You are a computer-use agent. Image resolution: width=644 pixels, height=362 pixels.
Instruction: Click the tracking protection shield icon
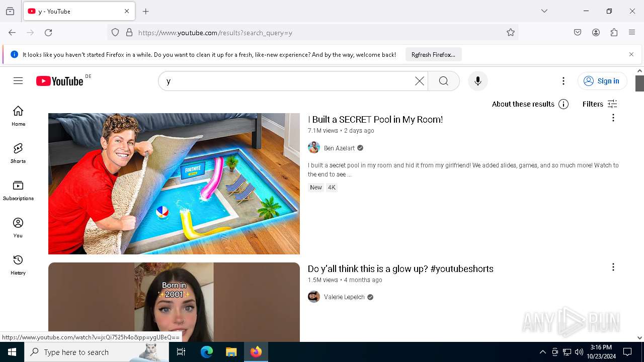pyautogui.click(x=115, y=33)
